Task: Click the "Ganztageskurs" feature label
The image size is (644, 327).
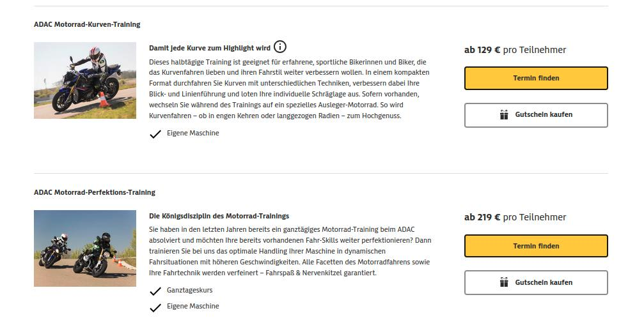Action: 189,290
